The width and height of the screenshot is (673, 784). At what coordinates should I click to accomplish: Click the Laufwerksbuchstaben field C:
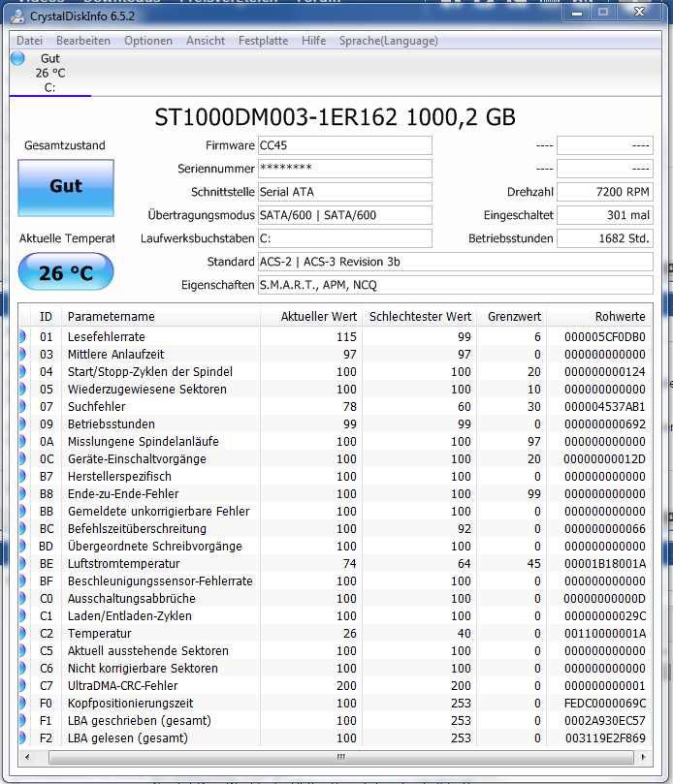tap(345, 238)
